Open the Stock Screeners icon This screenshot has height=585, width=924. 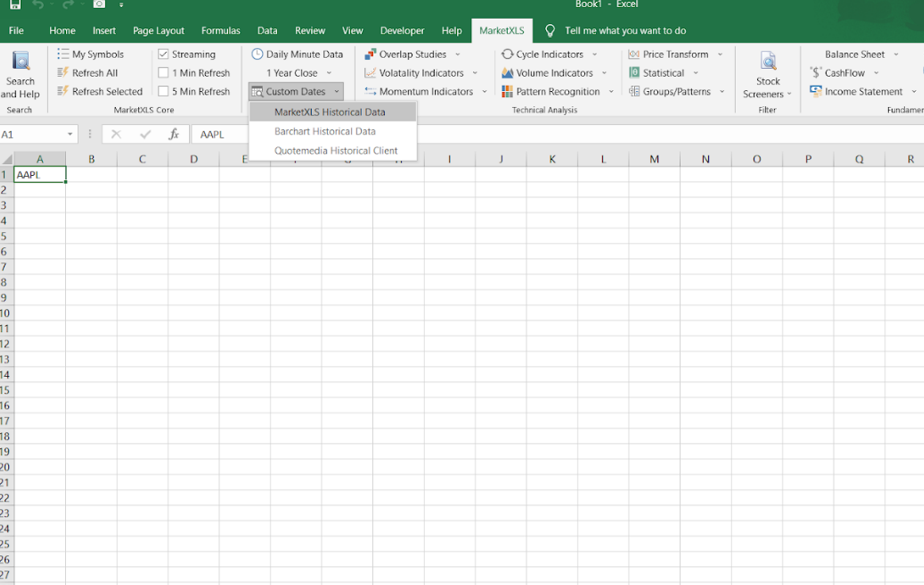click(x=768, y=61)
